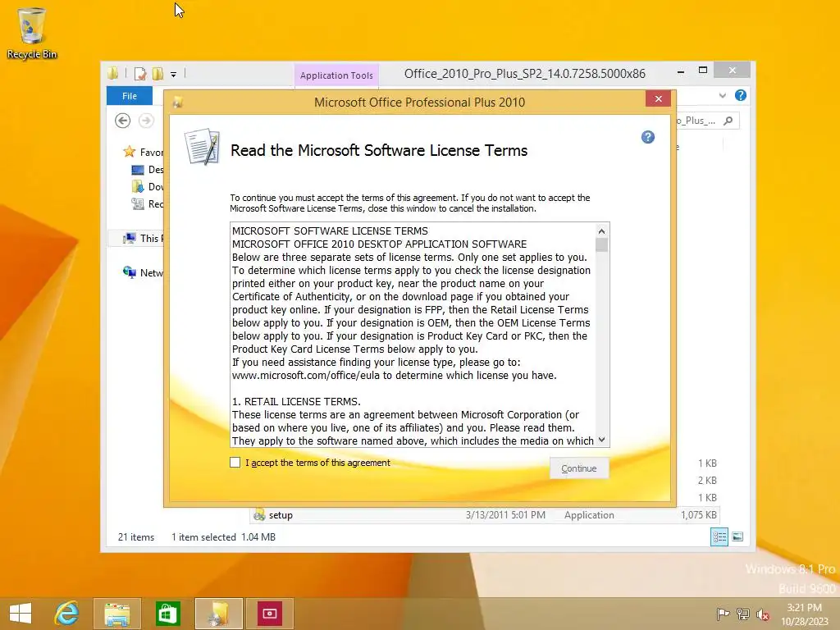The width and height of the screenshot is (840, 630).
Task: Click the 21 items status text
Action: coord(136,537)
